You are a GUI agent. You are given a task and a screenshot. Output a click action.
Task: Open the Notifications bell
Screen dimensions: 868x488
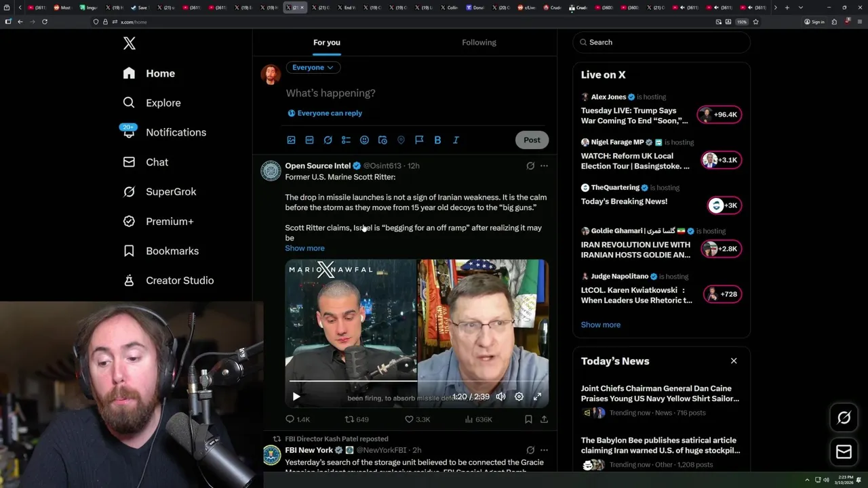point(129,132)
